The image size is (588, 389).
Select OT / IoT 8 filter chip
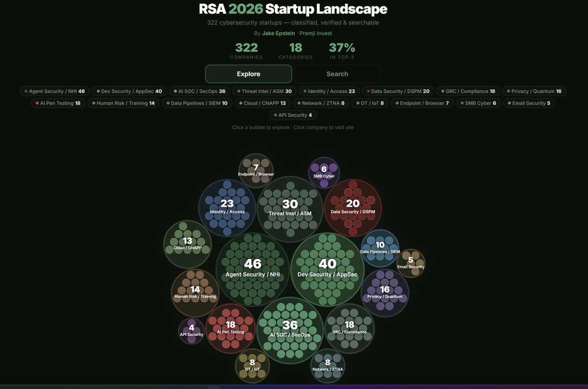370,103
